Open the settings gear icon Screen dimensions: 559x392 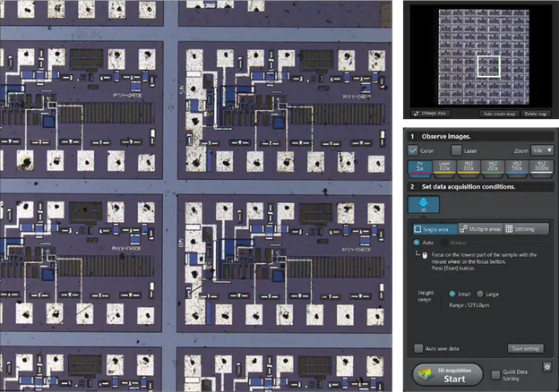546,366
